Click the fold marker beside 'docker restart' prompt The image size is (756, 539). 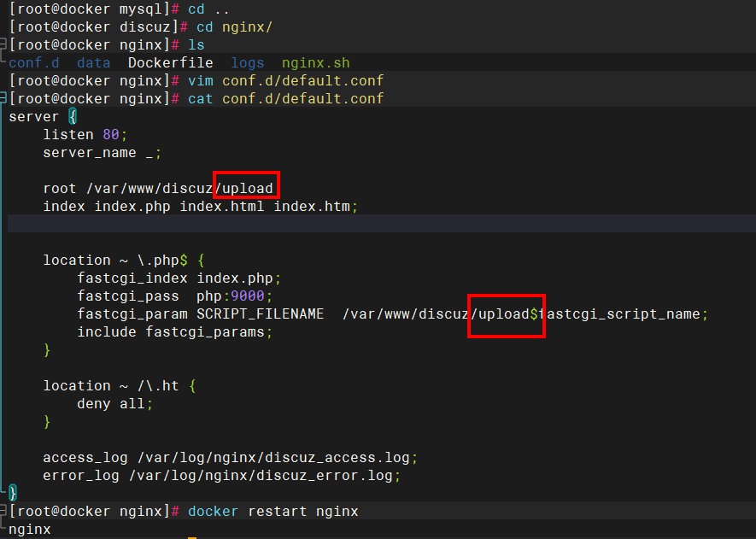[3, 511]
